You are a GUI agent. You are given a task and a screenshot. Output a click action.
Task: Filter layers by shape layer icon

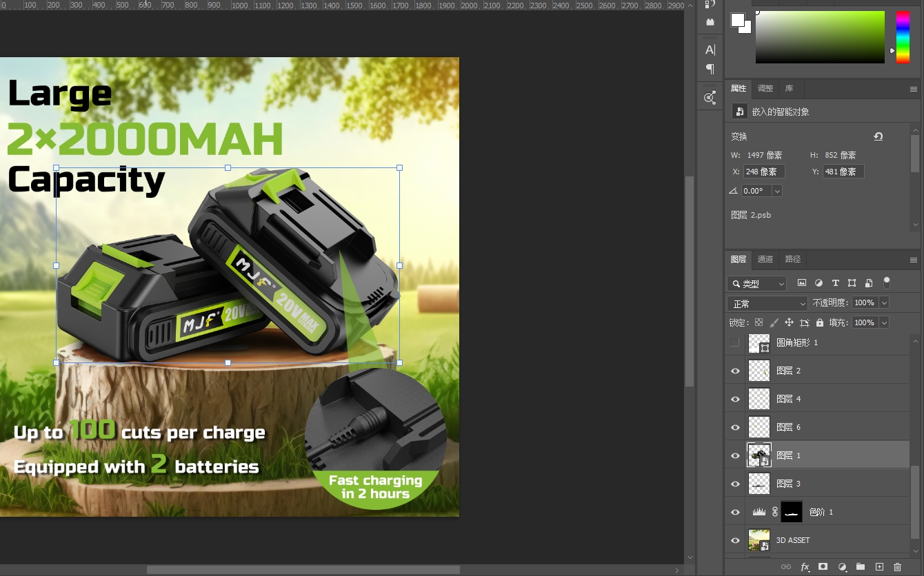pyautogui.click(x=852, y=283)
